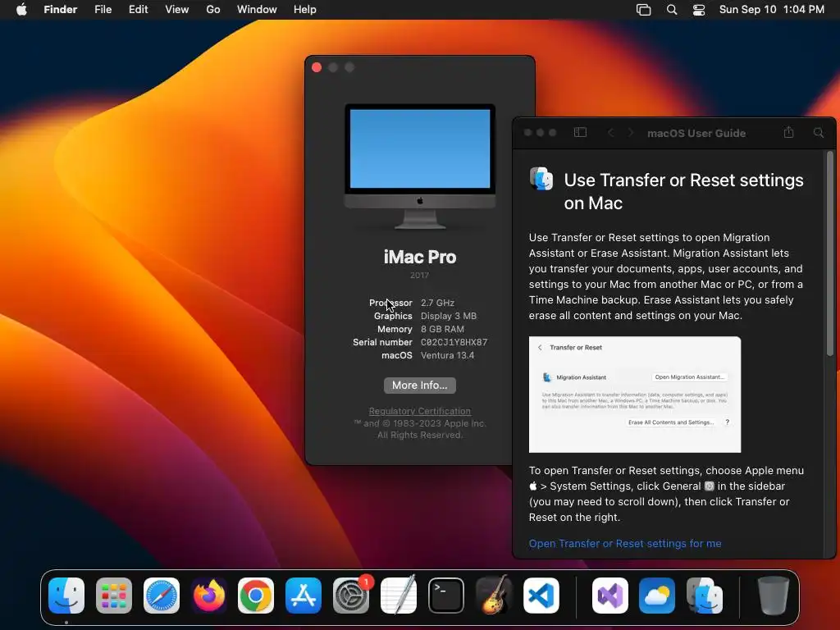Open Finder from the Dock

pos(66,596)
